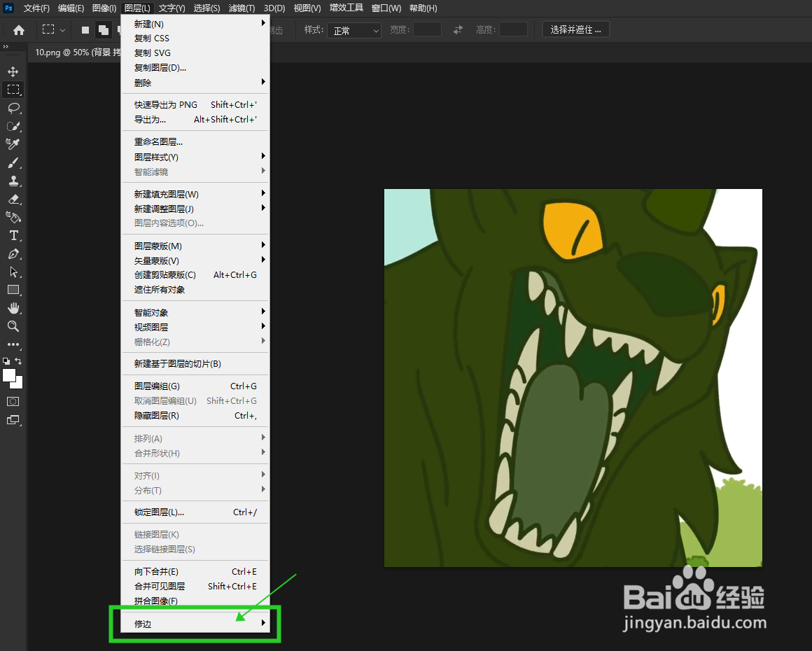
Task: Click the Home icon in options bar
Action: point(19,30)
